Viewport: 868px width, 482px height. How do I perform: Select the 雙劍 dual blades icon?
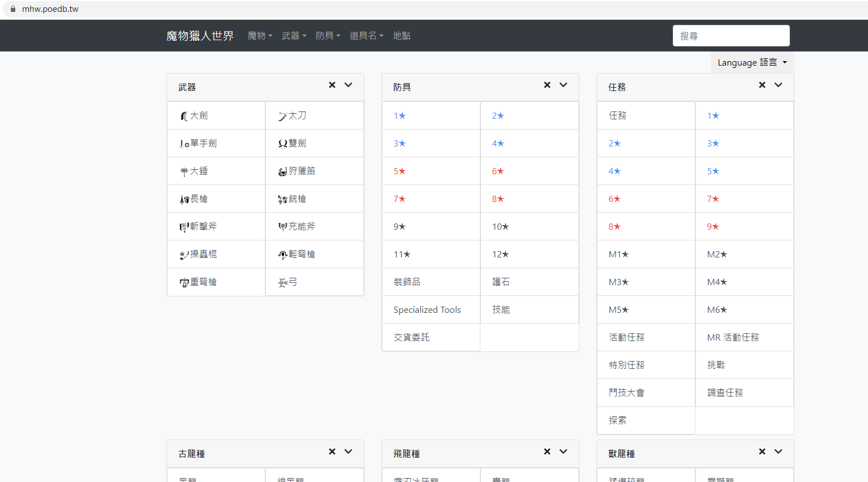pos(282,144)
